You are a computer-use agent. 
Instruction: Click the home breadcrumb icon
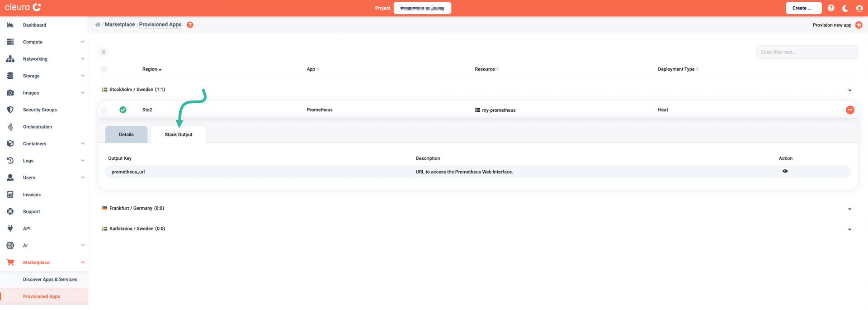pyautogui.click(x=98, y=24)
